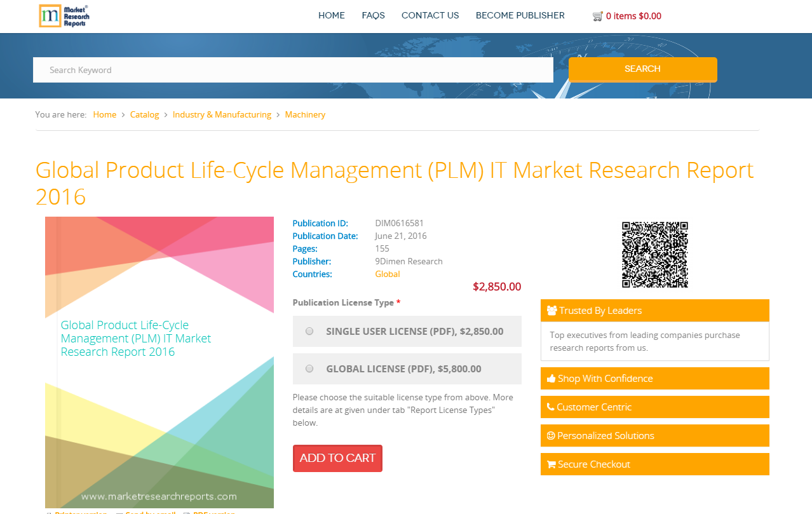Open the CONTACT US page
This screenshot has width=812, height=514.
tap(430, 15)
